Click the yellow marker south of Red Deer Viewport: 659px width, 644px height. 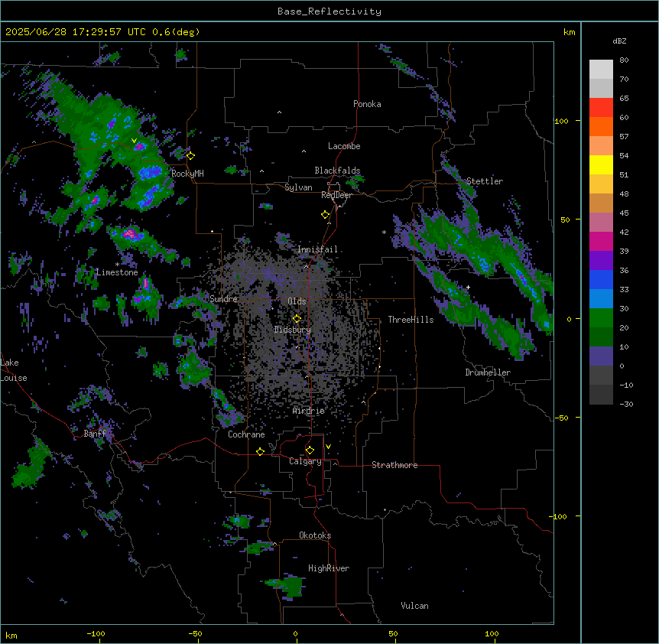coord(325,215)
